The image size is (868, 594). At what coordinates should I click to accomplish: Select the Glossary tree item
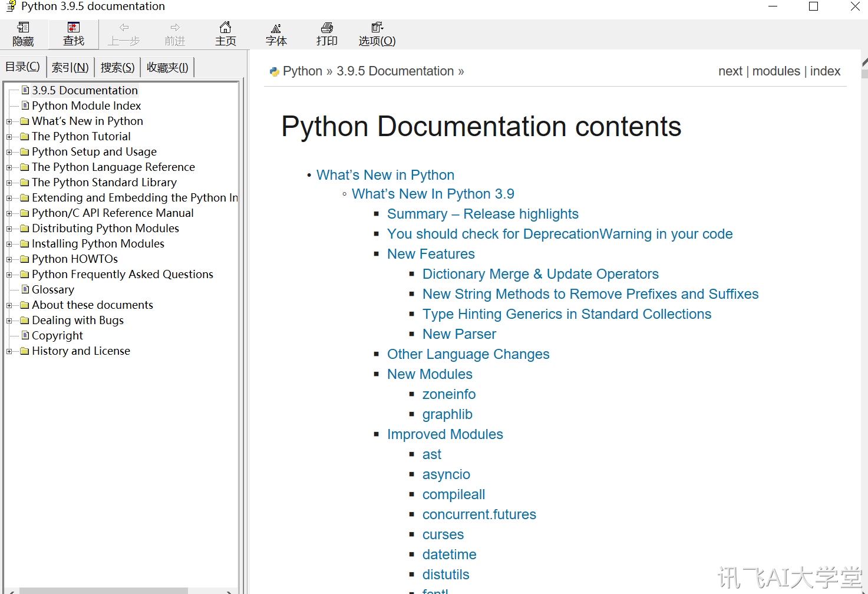(x=53, y=289)
